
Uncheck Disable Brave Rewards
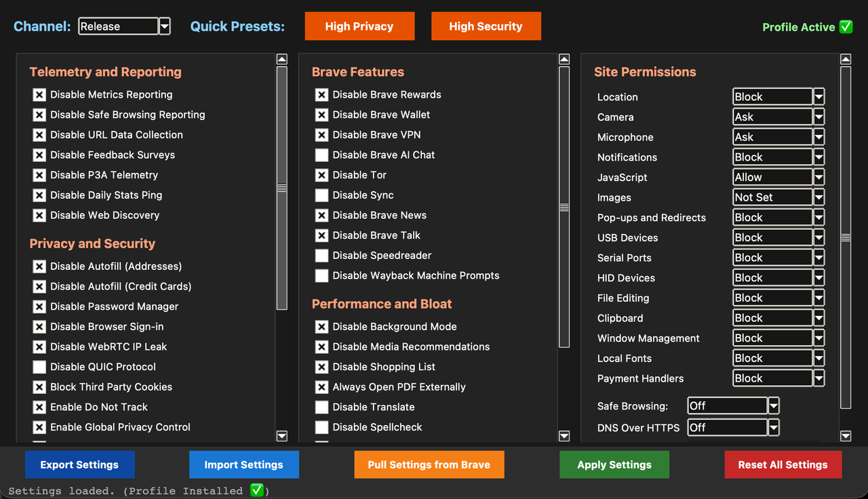(321, 95)
